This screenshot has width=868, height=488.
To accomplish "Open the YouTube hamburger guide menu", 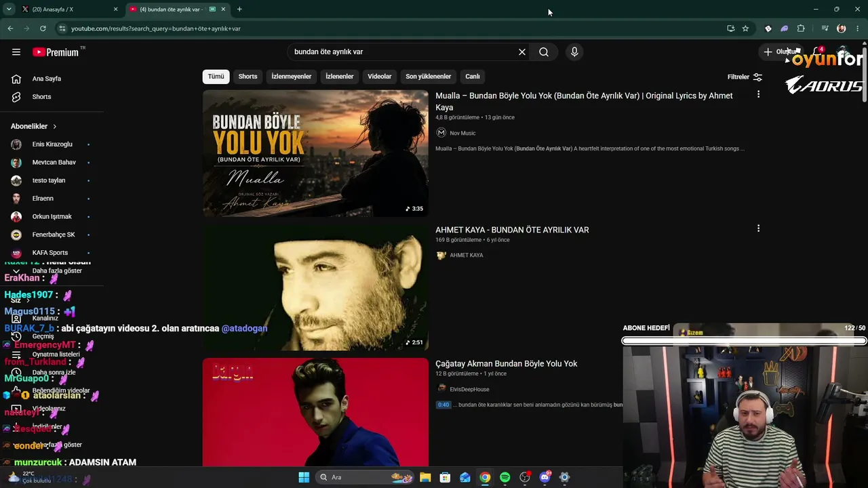I will point(16,52).
